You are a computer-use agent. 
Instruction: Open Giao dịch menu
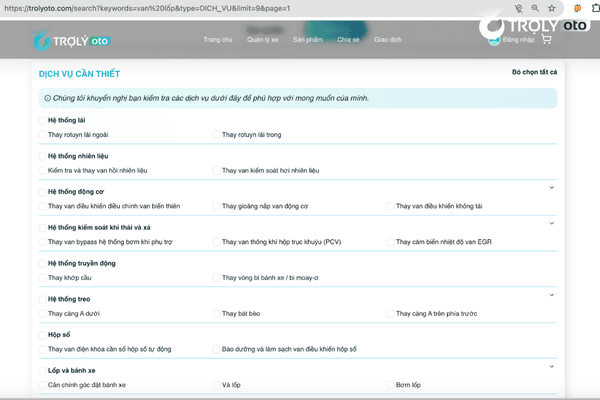pyautogui.click(x=388, y=39)
